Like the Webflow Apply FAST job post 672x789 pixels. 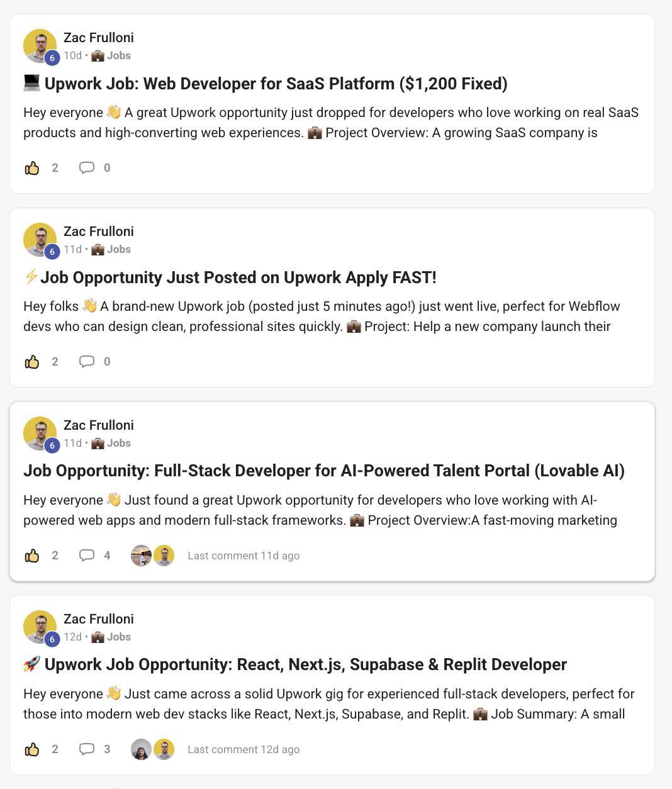click(32, 362)
